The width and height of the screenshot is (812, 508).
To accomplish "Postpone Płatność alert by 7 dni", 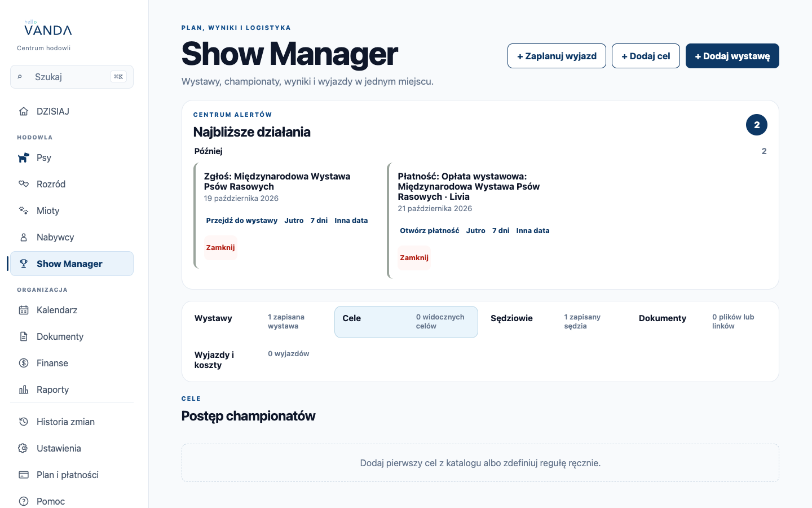I will coord(501,231).
